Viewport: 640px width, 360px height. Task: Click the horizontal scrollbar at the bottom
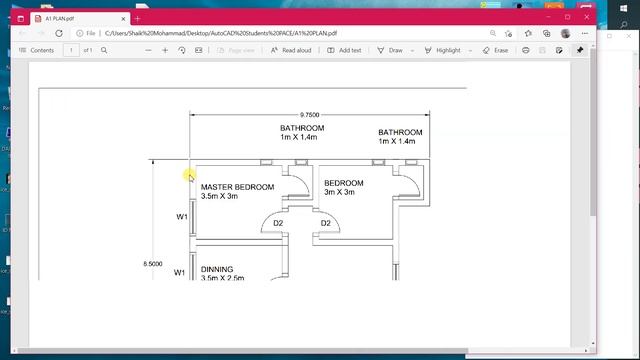click(x=243, y=351)
